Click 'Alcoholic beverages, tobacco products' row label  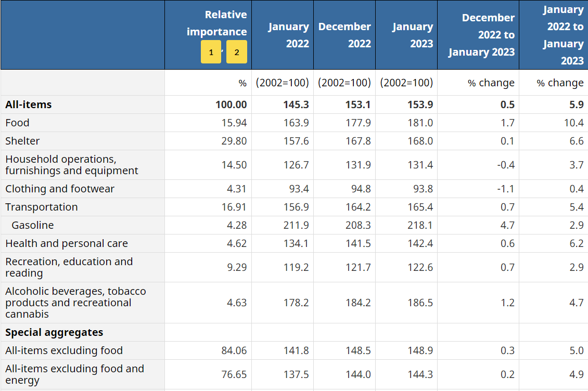coord(75,303)
